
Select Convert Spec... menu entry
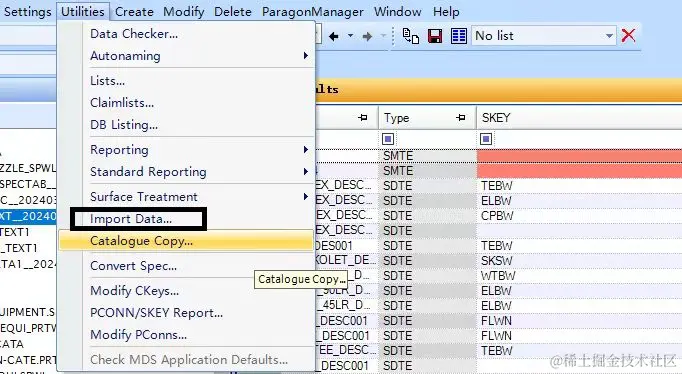click(186, 266)
